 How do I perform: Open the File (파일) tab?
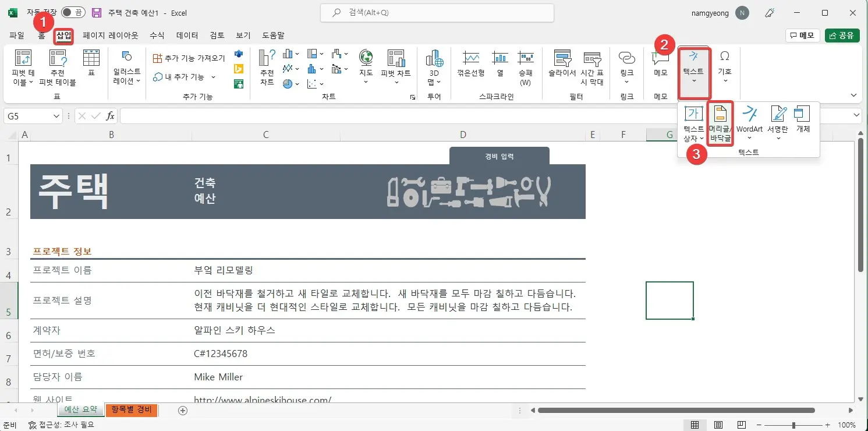point(17,36)
